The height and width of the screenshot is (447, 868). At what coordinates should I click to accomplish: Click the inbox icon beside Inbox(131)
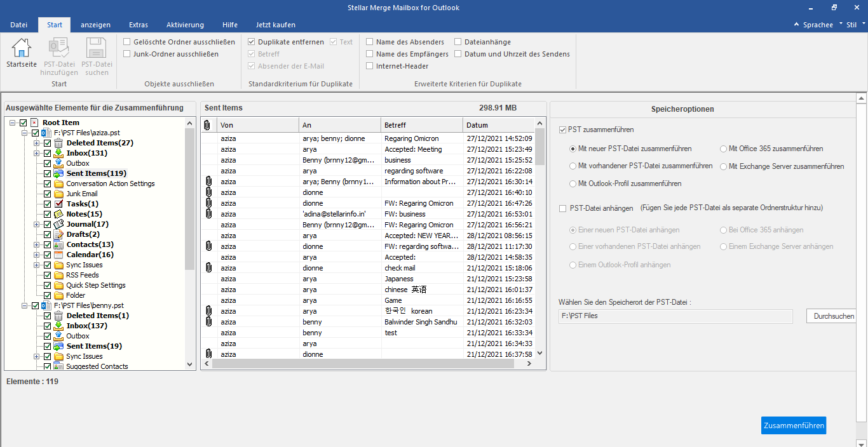58,153
